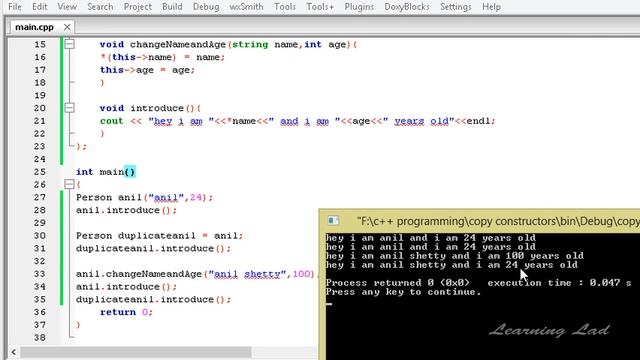The width and height of the screenshot is (640, 360).
Task: Click on 'return 0;' line in code
Action: tap(126, 312)
